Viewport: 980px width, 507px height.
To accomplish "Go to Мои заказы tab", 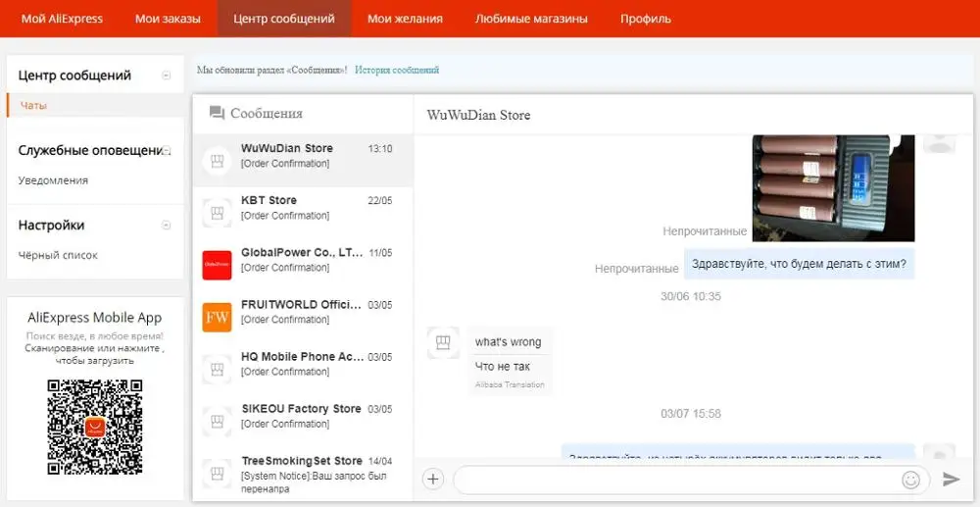I will [168, 19].
